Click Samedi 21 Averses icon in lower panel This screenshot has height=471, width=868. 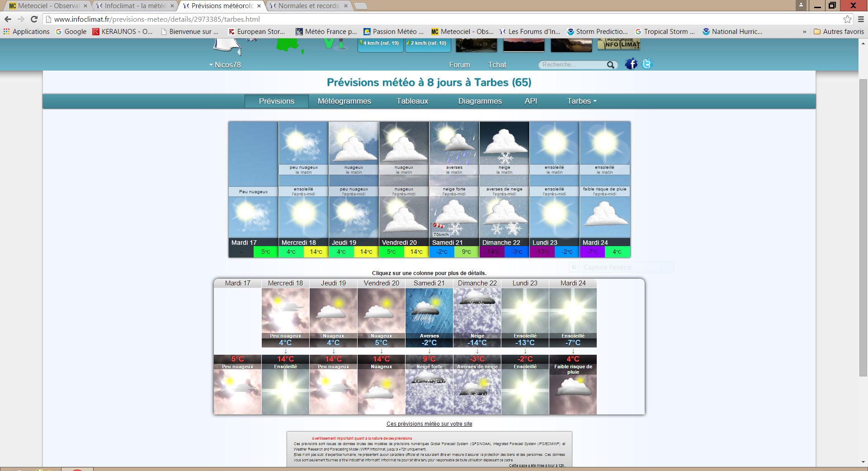(429, 311)
